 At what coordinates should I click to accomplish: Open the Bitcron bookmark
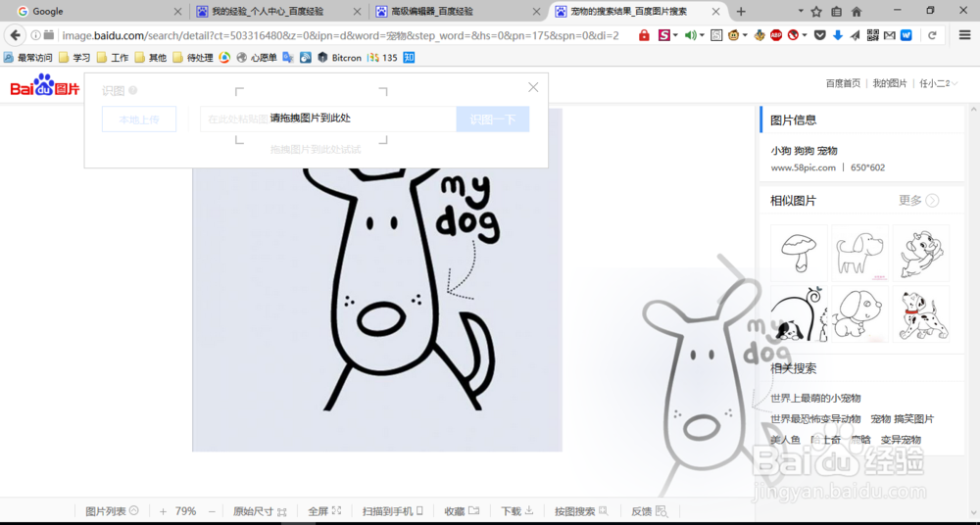pos(339,58)
